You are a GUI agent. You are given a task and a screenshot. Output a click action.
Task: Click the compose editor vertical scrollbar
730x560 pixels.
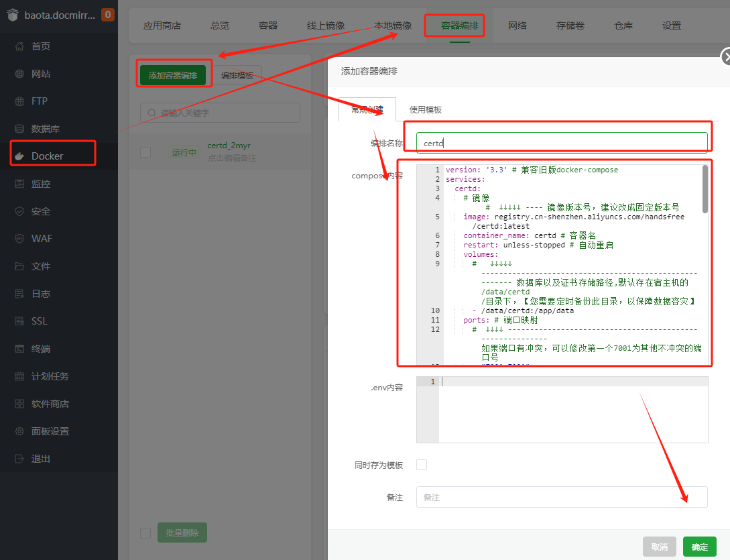point(705,190)
